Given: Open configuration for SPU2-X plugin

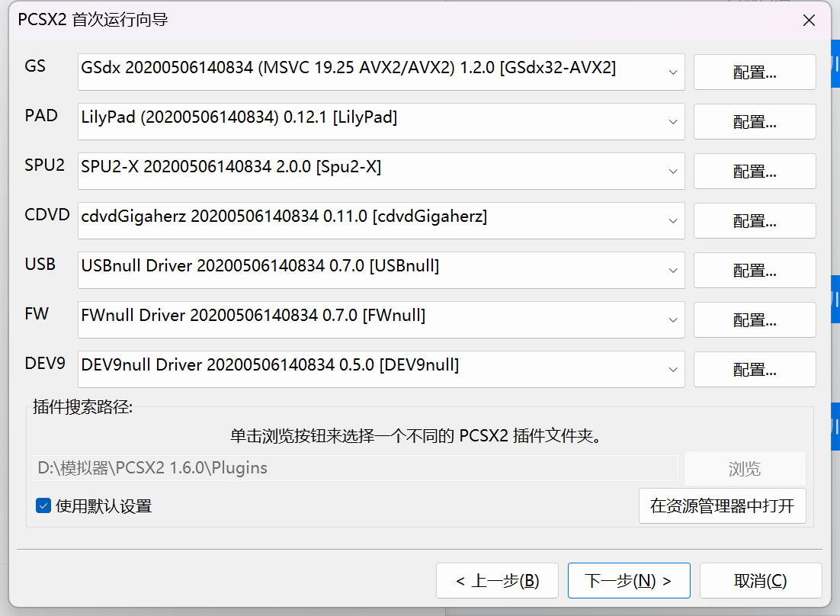Looking at the screenshot, I should point(755,171).
